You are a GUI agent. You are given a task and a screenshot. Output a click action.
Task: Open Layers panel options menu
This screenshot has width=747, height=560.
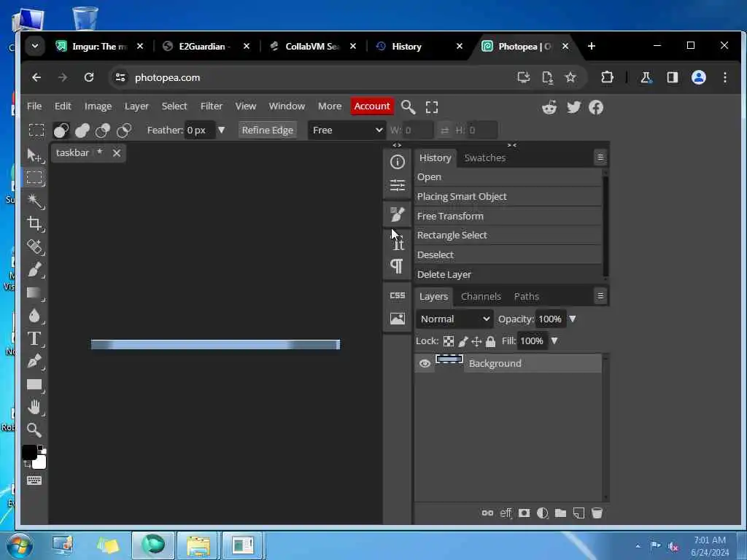coord(600,296)
